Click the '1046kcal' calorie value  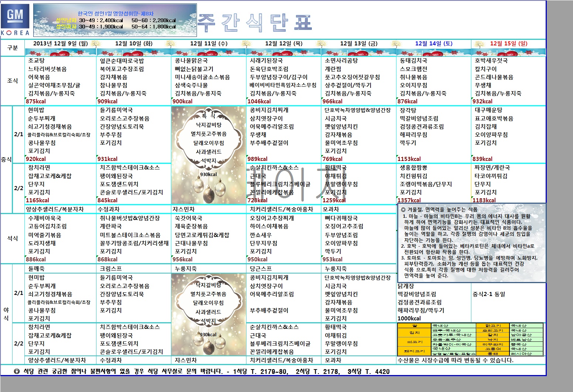[259, 102]
